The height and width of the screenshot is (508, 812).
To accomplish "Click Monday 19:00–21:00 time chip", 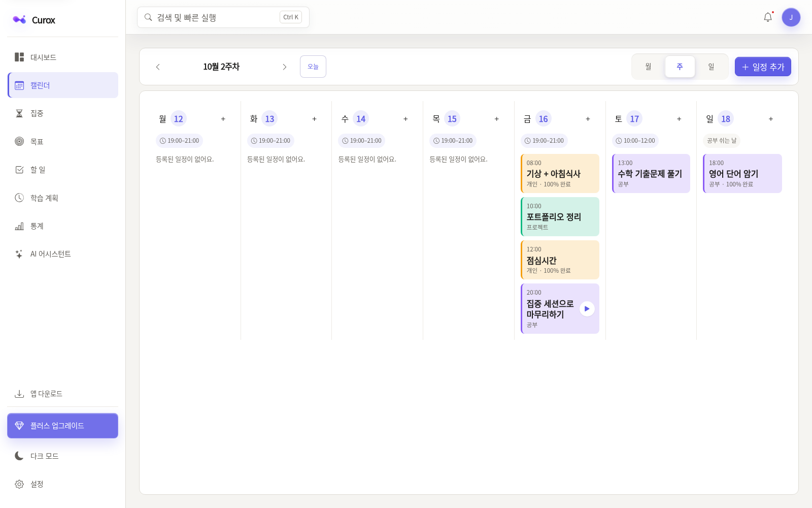I will tap(179, 141).
